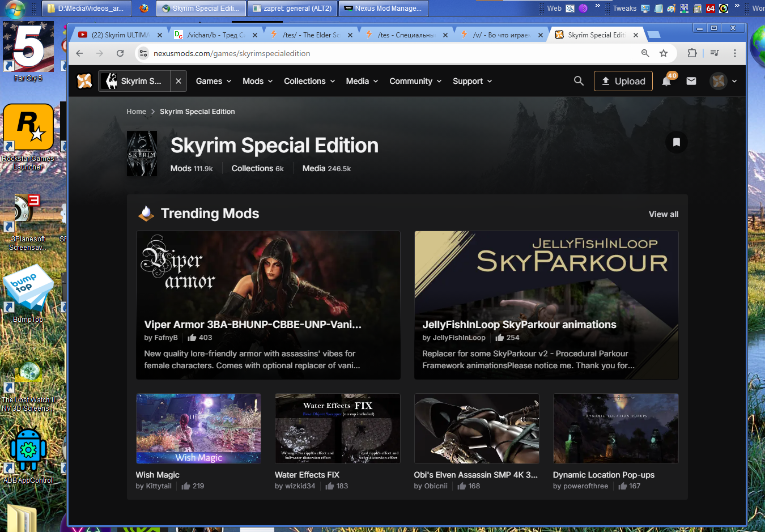Open the Collections 6k link
This screenshot has height=532, width=765.
(x=258, y=168)
